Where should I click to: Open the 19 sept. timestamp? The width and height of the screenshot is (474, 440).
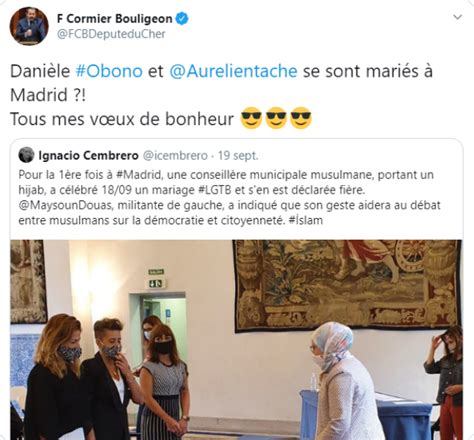(238, 156)
